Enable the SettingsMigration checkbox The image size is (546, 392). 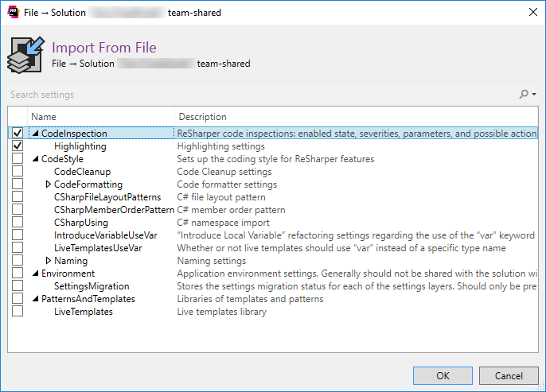click(18, 285)
